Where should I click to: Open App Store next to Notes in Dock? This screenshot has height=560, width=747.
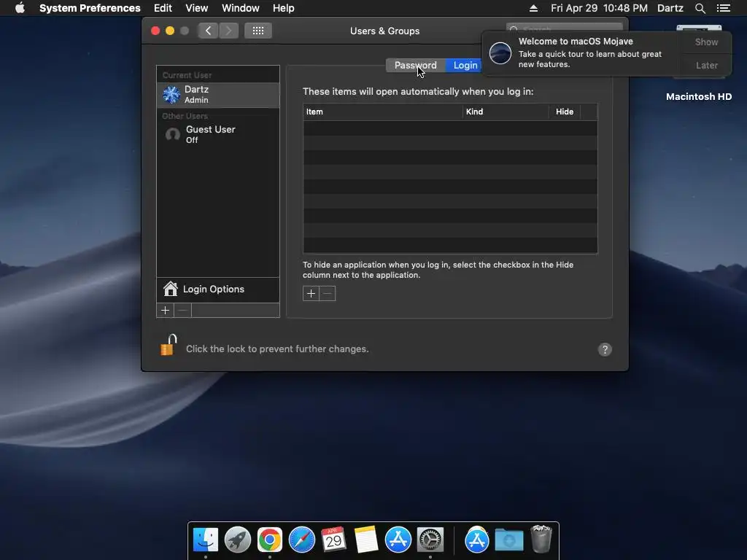tap(398, 540)
